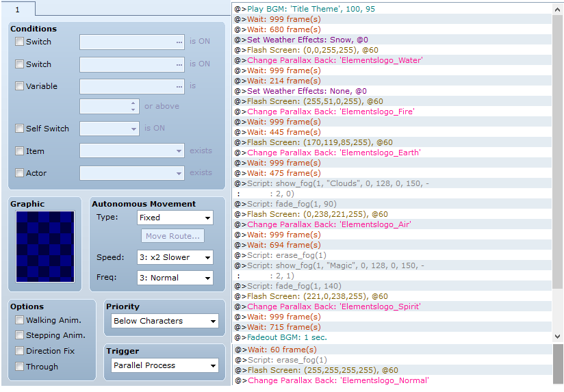Click the variable value stepper arrows

tap(133, 107)
